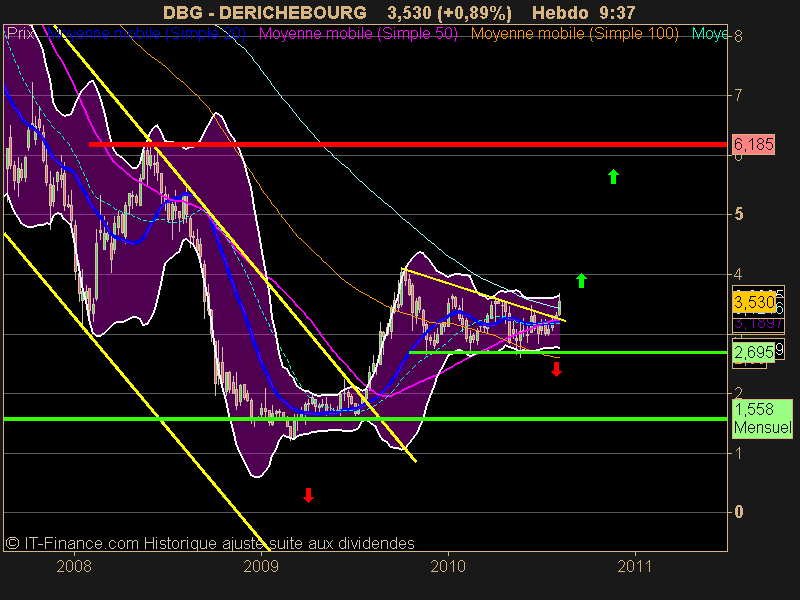Click the 4 value on the price axis

(x=738, y=274)
